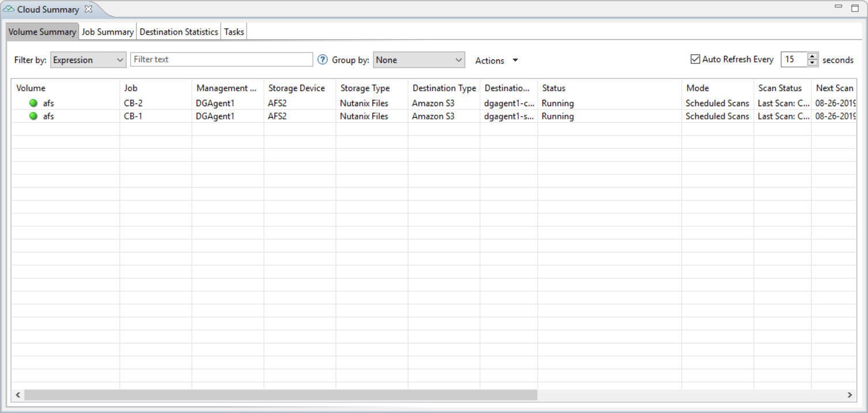
Task: Minimize the Cloud Summary view panel
Action: click(x=839, y=7)
